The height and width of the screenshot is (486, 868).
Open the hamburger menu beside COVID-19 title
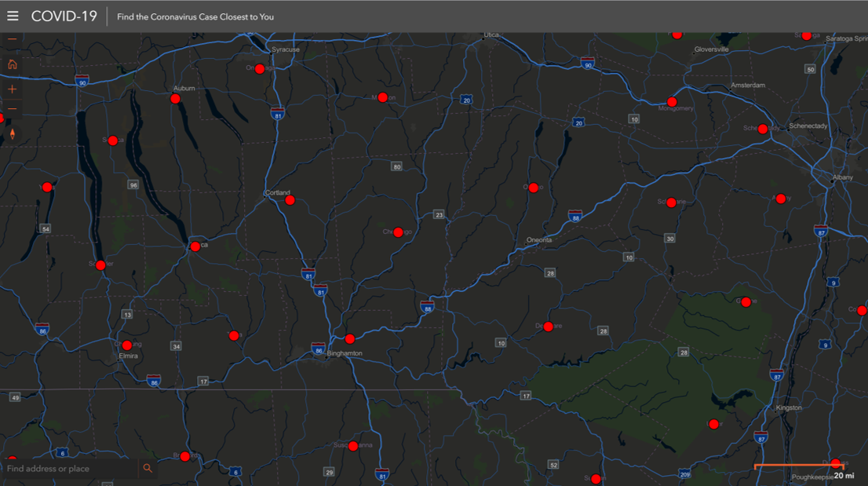[13, 16]
